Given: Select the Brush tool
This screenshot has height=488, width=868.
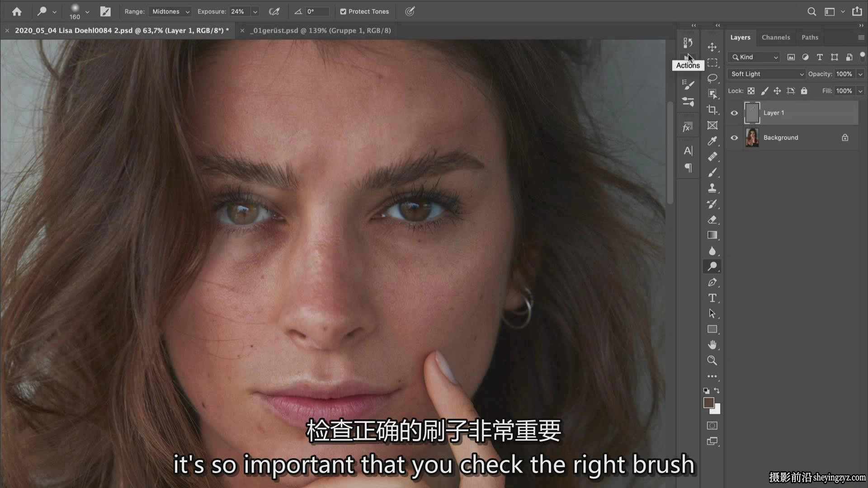Looking at the screenshot, I should click(712, 172).
